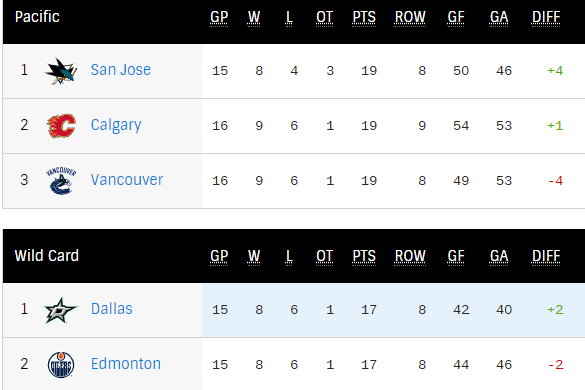Open the Dallas team link
Viewport: 585px width, 390px height.
coord(112,309)
